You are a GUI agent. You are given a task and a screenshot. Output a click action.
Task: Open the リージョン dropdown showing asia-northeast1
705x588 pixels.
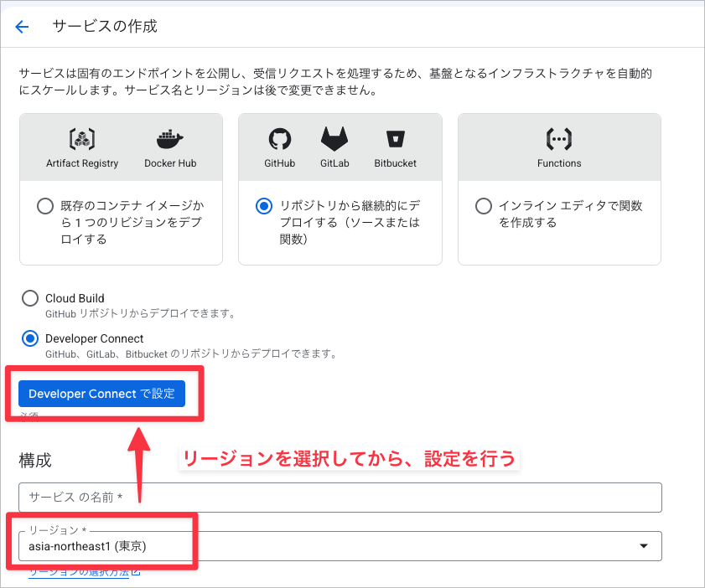pyautogui.click(x=340, y=546)
